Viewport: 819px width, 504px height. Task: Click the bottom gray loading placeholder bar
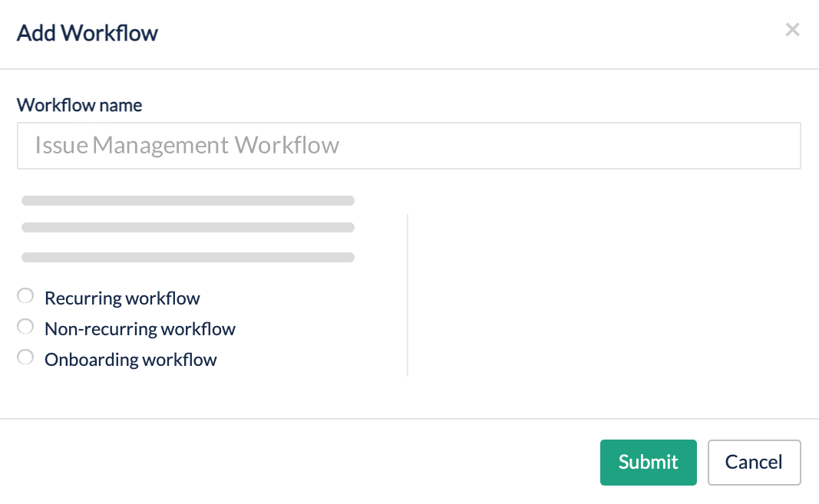[188, 258]
